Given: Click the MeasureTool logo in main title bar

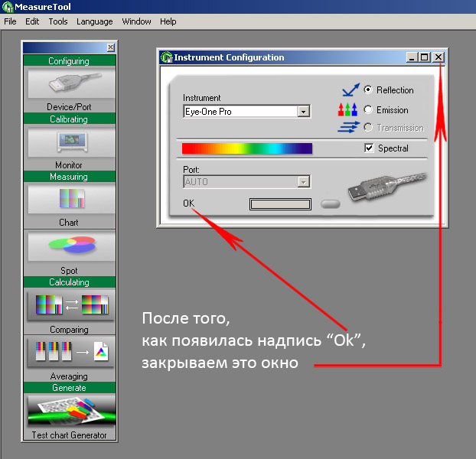Looking at the screenshot, I should point(8,7).
